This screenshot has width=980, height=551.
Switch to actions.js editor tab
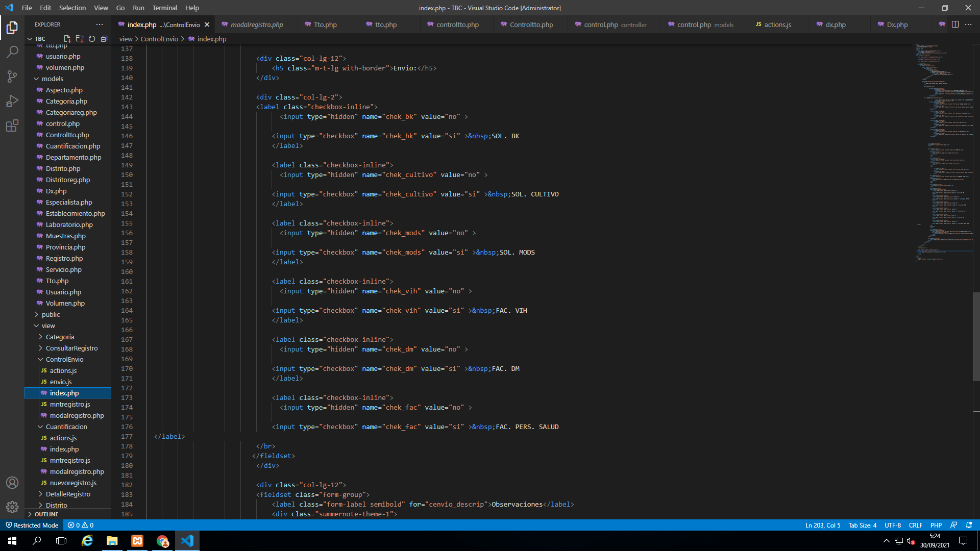[777, 24]
